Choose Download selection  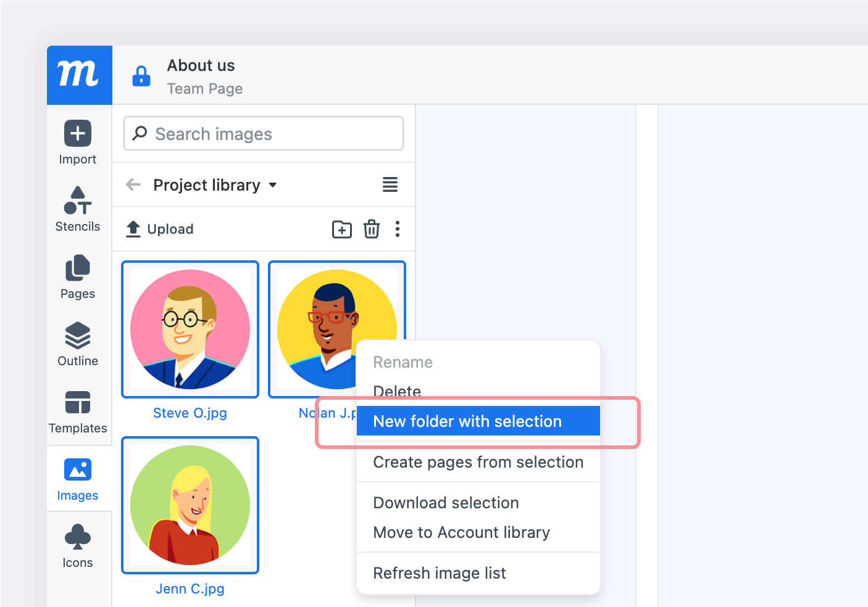point(478,503)
